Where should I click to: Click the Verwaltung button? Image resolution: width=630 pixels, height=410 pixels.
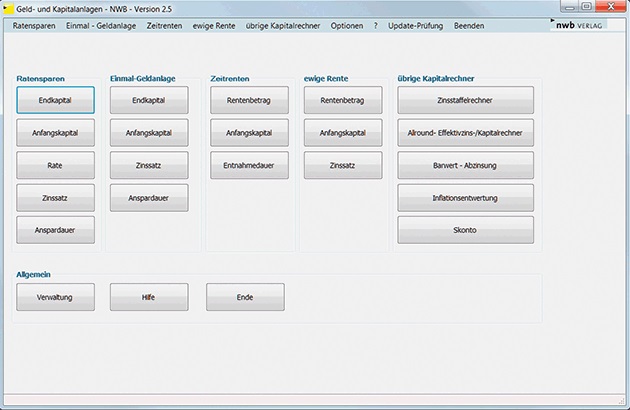tap(55, 297)
